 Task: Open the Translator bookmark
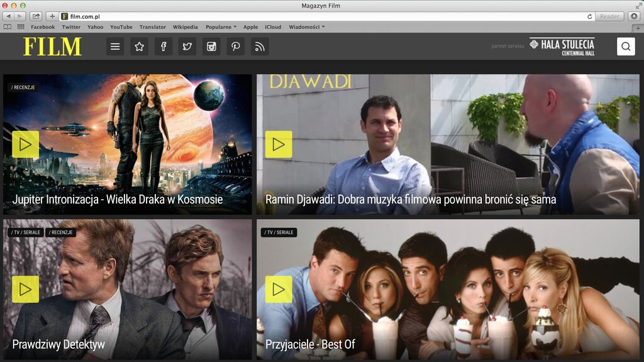coord(152,27)
